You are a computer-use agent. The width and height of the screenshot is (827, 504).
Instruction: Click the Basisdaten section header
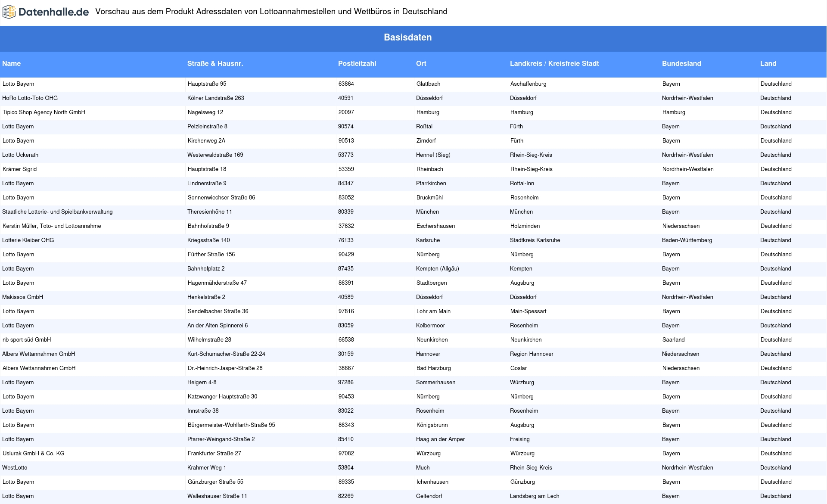click(x=408, y=37)
